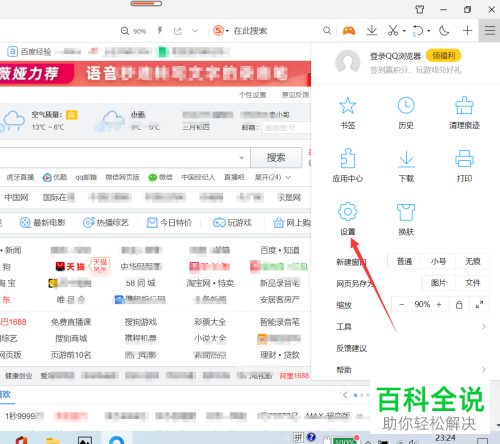The image size is (500, 444).
Task: Save the page as 图片
Action: point(438,283)
